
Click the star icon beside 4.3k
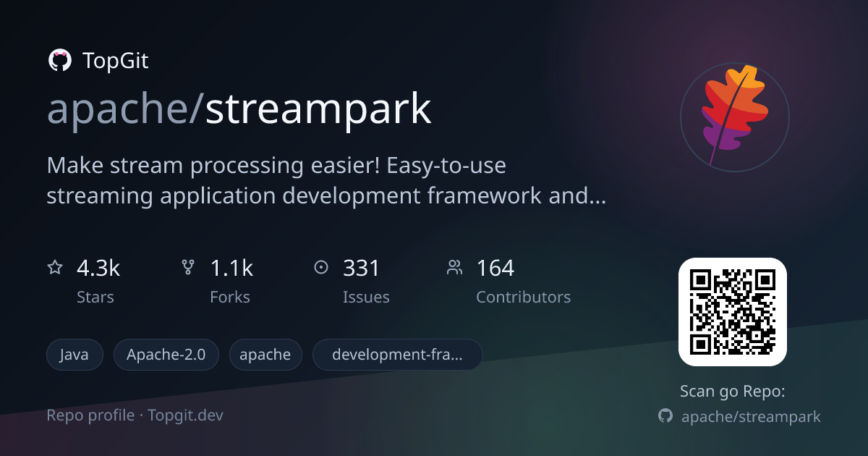(55, 268)
